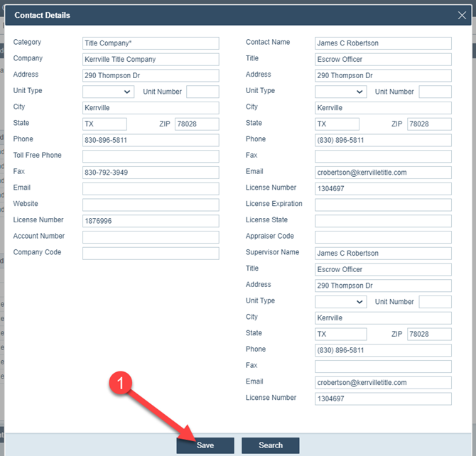This screenshot has height=456, width=476.
Task: Focus the Account Number field
Action: click(151, 237)
